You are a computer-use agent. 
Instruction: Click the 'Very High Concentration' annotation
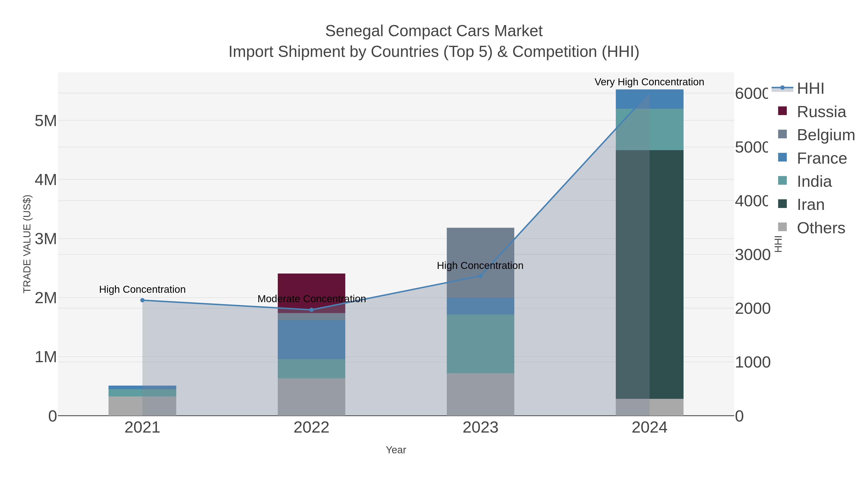tap(649, 82)
